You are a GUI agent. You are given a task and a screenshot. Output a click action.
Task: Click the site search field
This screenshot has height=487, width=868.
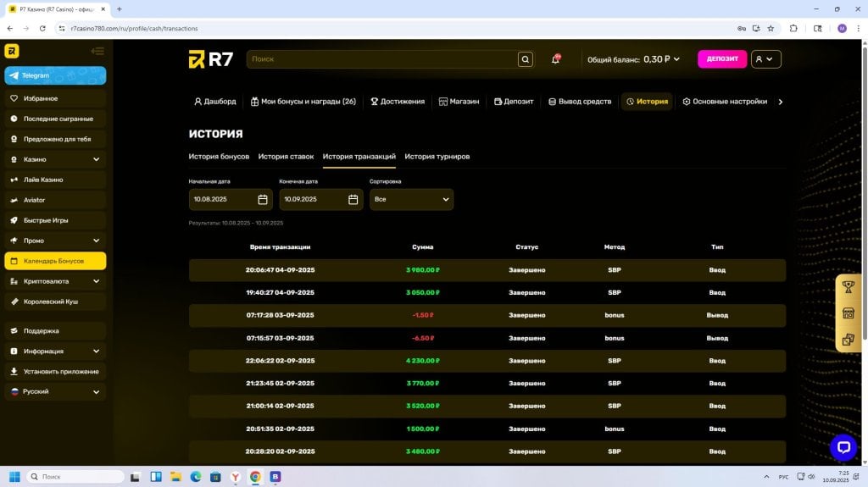[x=382, y=59]
